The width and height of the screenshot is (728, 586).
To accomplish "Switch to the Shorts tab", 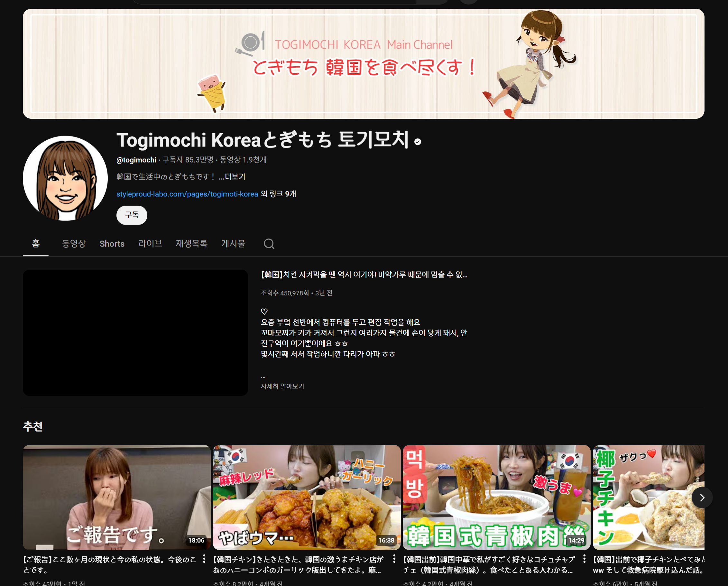I will coord(112,244).
